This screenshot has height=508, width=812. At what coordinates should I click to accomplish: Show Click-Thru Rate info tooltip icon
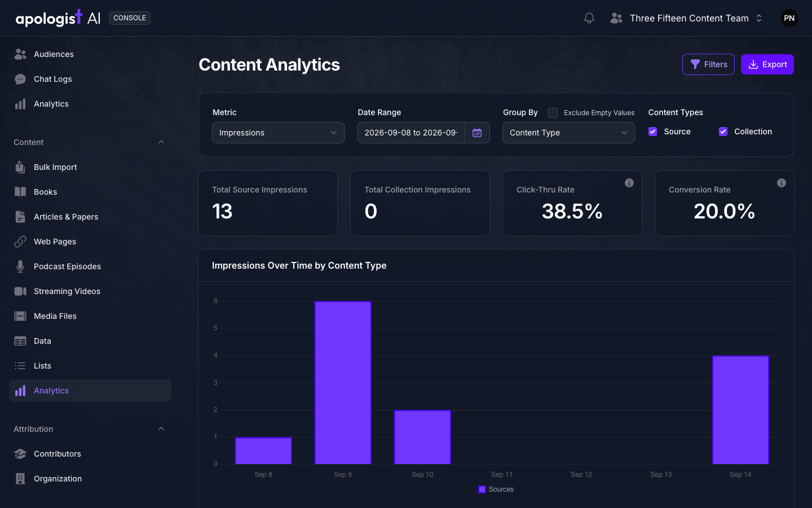tap(629, 183)
